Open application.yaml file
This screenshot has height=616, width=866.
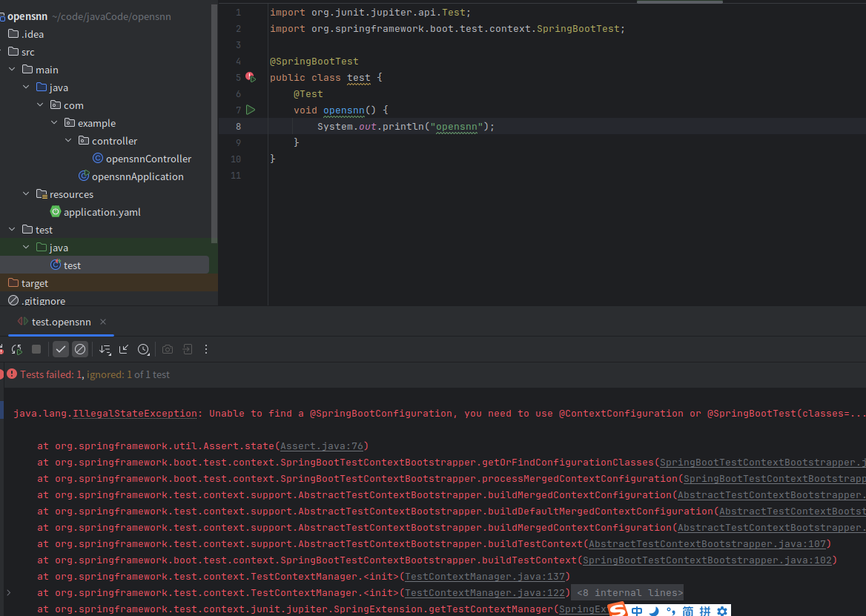(96, 212)
